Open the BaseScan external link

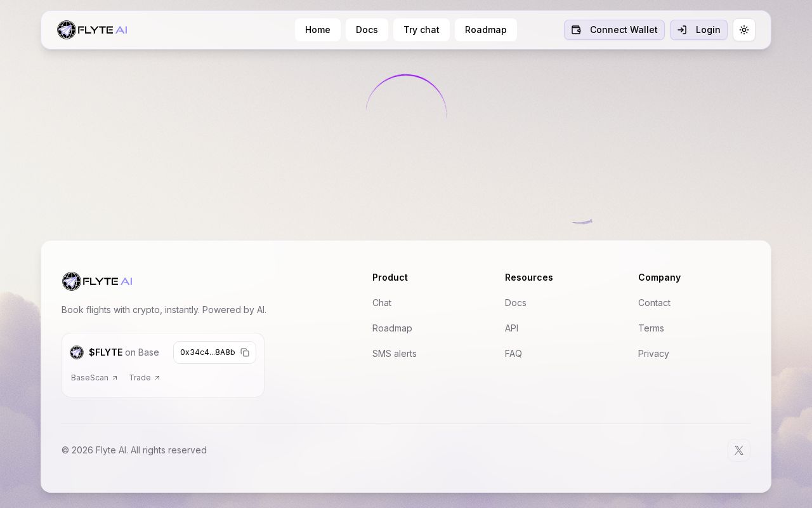pos(95,378)
